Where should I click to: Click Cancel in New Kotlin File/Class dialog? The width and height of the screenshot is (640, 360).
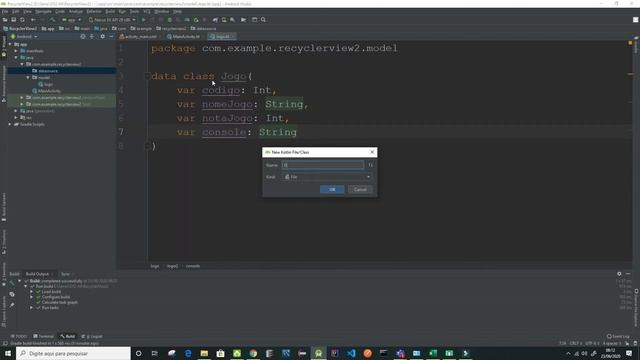[360, 189]
